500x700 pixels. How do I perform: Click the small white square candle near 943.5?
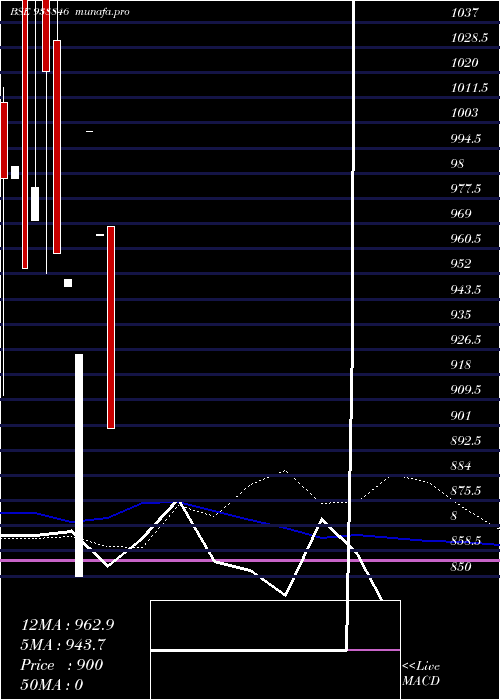tap(68, 283)
